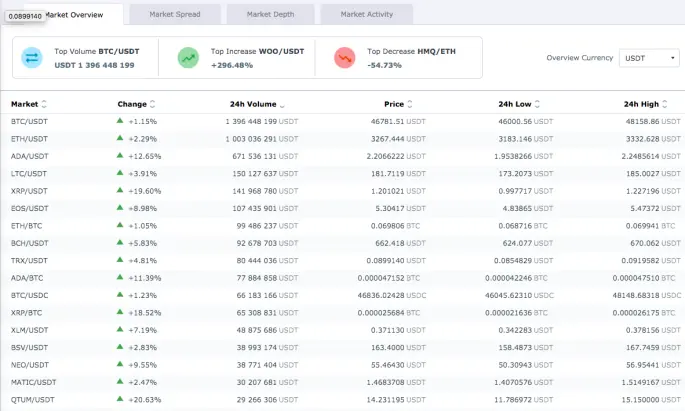
Task: Sort table by 24h Low column
Action: coord(519,104)
